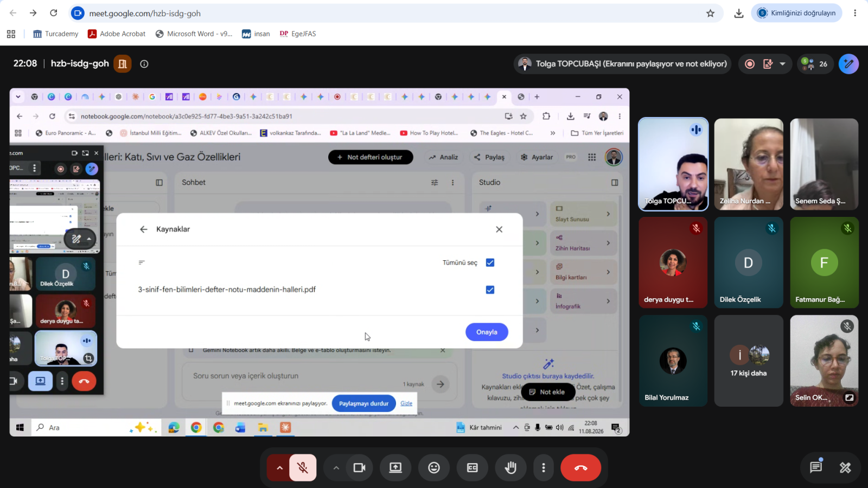The width and height of the screenshot is (868, 488).
Task: Show more bookmarks via the overflow chevron
Action: click(x=553, y=133)
